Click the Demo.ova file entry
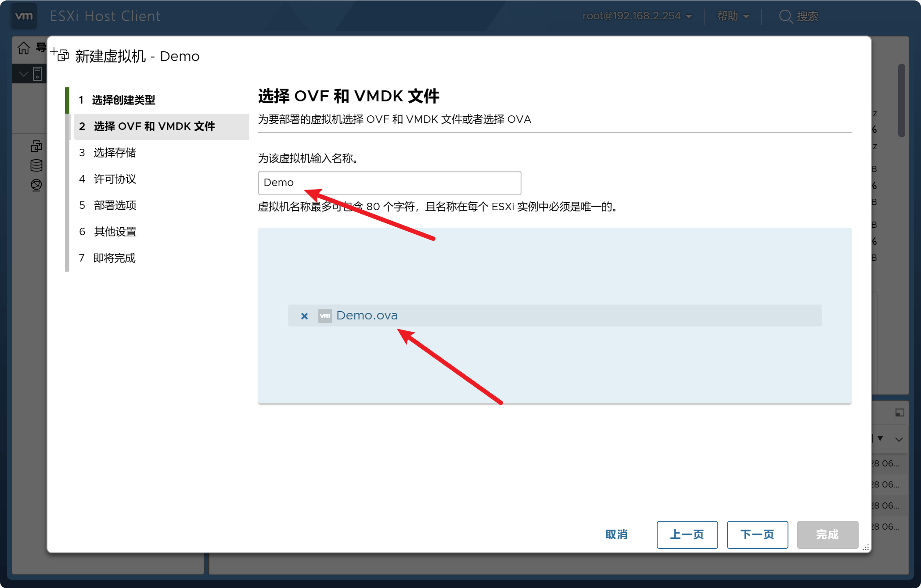Image resolution: width=921 pixels, height=588 pixels. coord(367,316)
